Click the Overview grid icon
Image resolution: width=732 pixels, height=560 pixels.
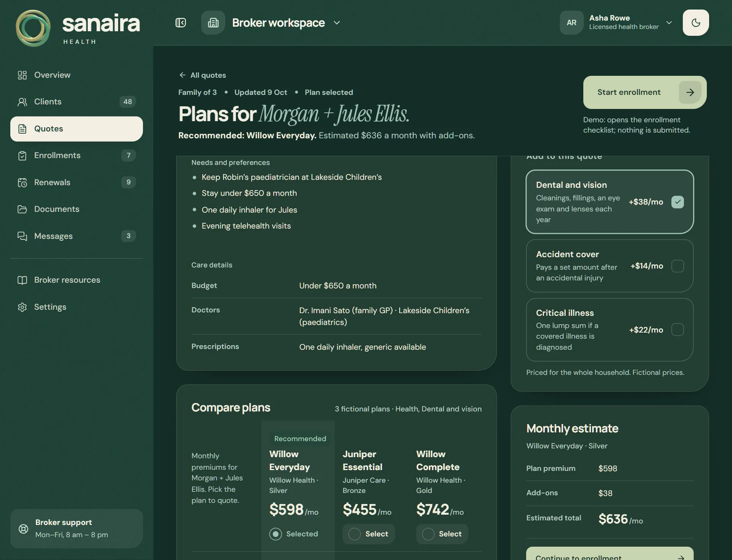[22, 75]
